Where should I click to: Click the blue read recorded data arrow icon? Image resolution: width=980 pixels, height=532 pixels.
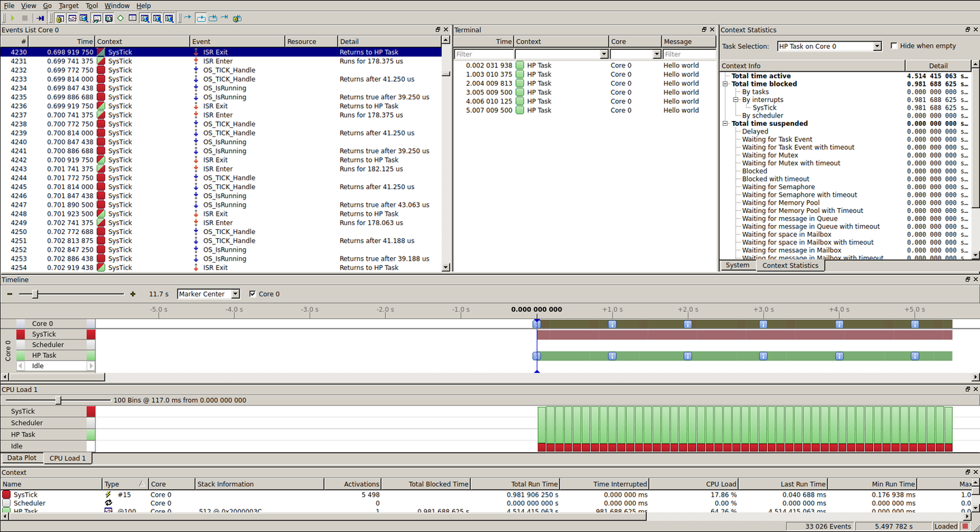coord(40,18)
